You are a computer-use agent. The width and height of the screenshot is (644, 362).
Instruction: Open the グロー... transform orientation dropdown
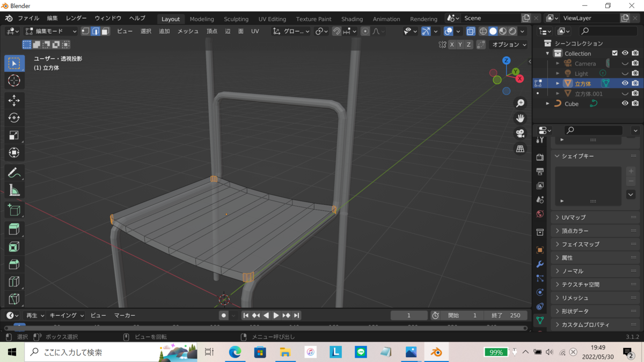291,31
